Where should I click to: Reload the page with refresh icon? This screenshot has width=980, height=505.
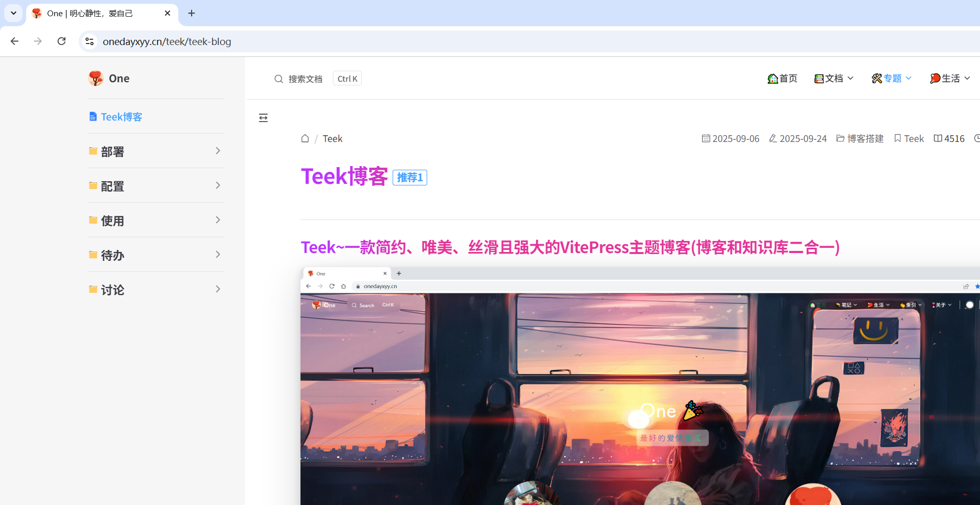[62, 41]
